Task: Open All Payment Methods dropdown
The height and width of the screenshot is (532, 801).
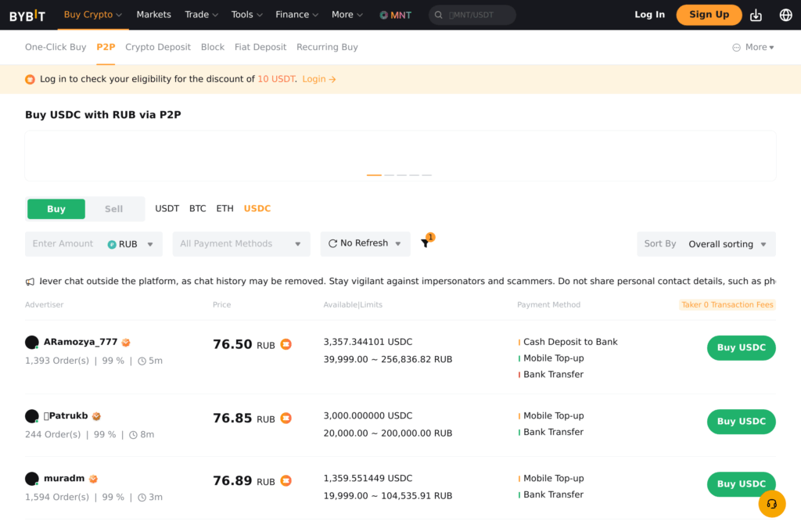Action: click(x=241, y=244)
